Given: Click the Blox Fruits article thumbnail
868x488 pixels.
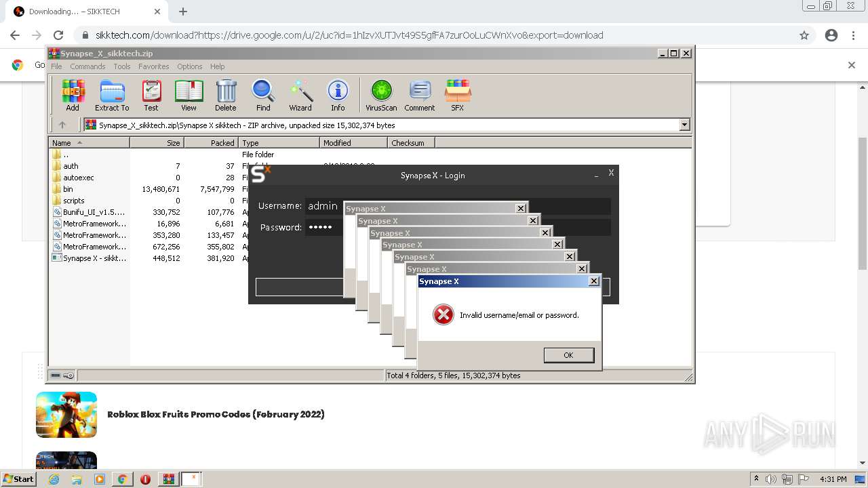Looking at the screenshot, I should tap(66, 415).
